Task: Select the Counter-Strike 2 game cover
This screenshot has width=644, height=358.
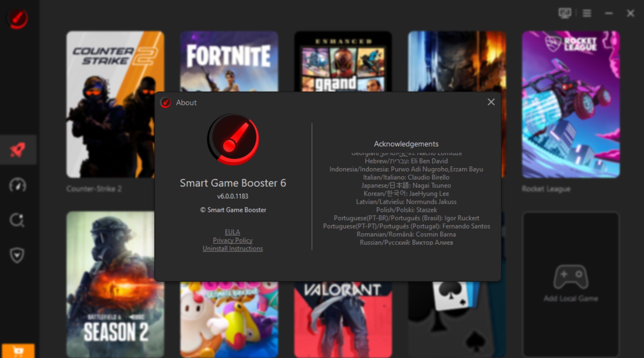Action: [x=115, y=104]
